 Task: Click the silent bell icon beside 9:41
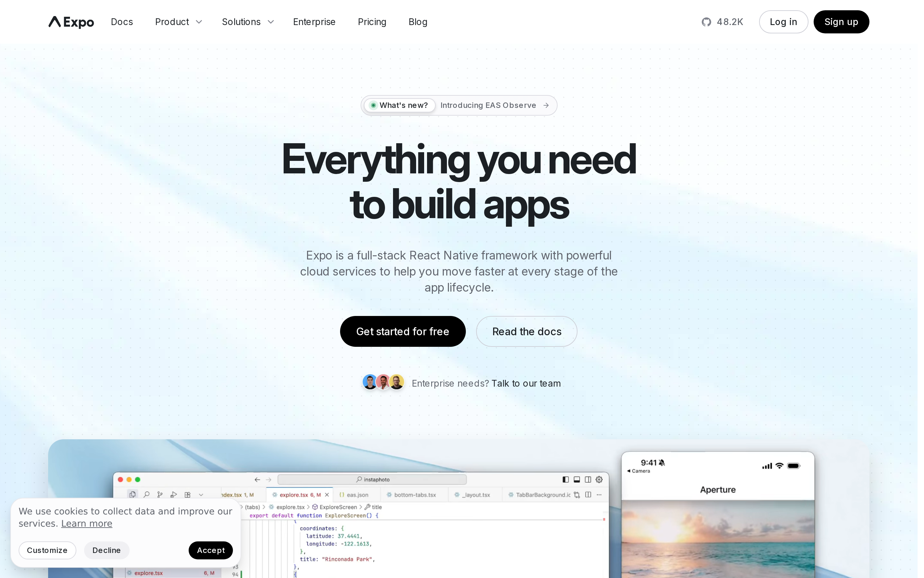(662, 462)
